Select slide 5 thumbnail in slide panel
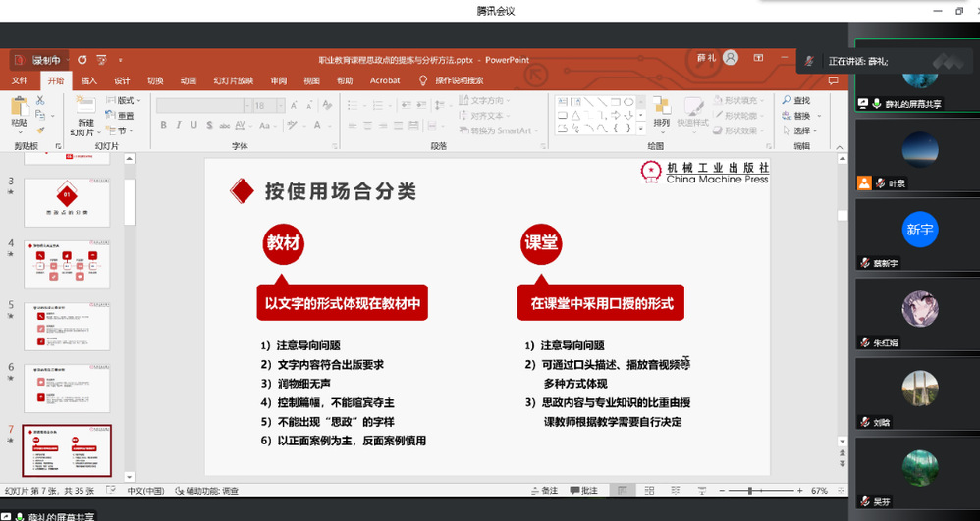 (x=67, y=326)
